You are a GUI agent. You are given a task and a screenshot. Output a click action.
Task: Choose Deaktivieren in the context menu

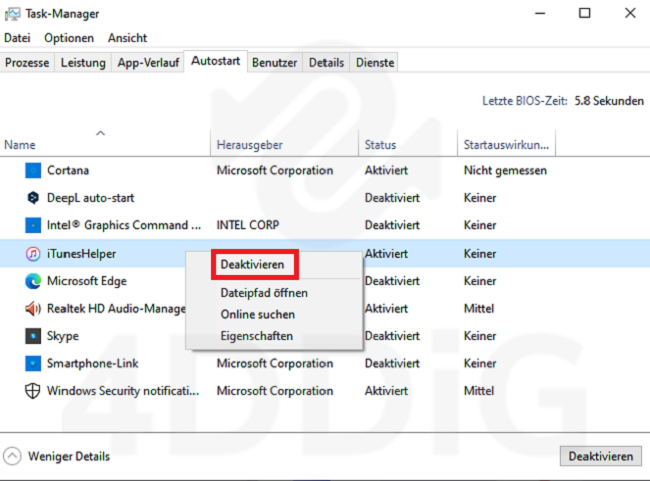pos(252,265)
